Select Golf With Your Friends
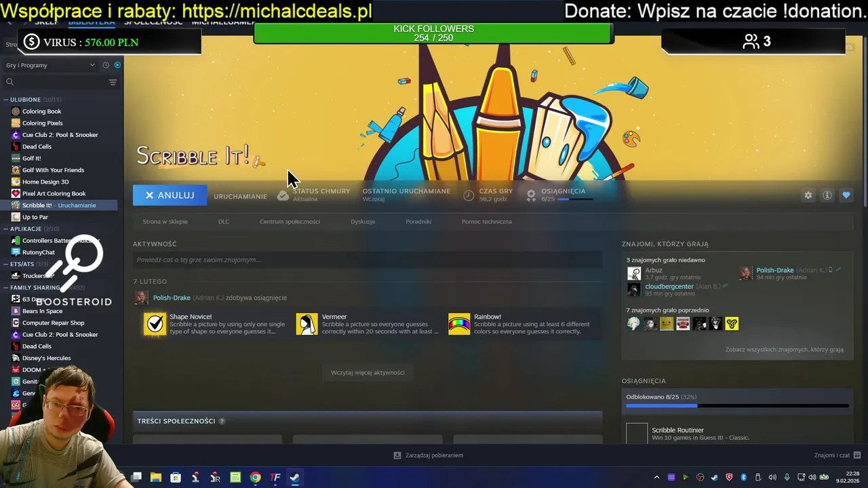Image resolution: width=868 pixels, height=488 pixels. click(x=53, y=170)
